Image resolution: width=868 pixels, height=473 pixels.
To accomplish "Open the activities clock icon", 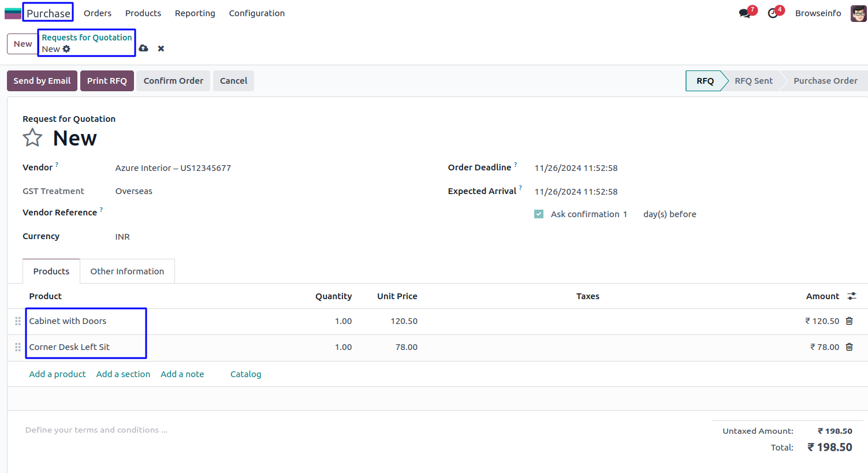I will pos(773,13).
